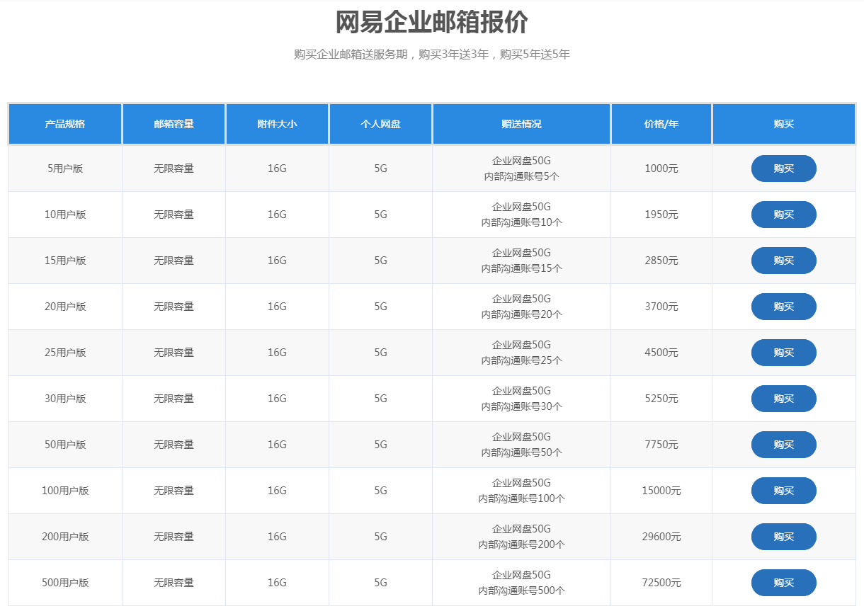Screen dimensions: 864x616
Task: Click 购买 button for 10用户版
Action: coord(783,215)
